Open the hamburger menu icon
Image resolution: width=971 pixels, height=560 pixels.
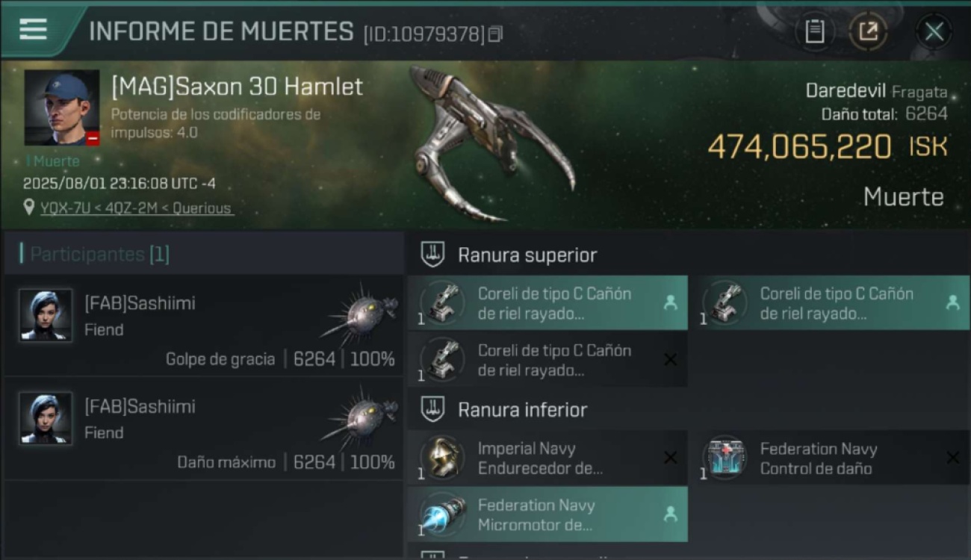33,29
